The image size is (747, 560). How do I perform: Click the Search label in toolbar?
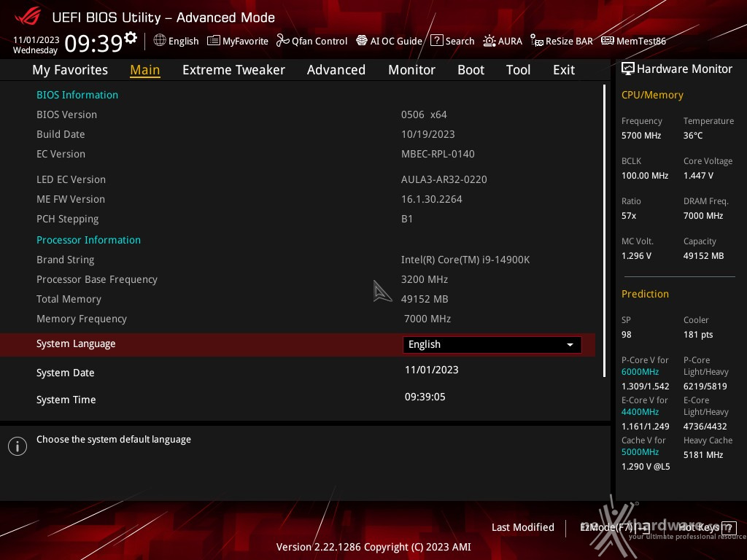[460, 41]
